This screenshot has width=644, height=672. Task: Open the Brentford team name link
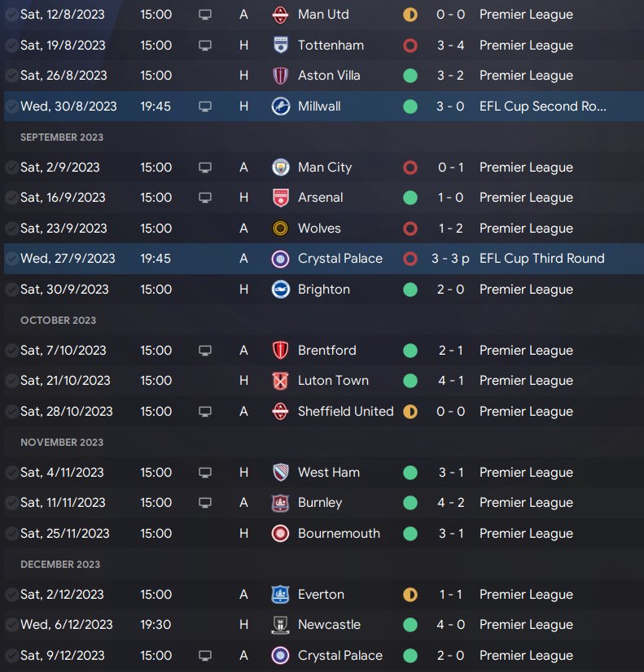pyautogui.click(x=326, y=351)
